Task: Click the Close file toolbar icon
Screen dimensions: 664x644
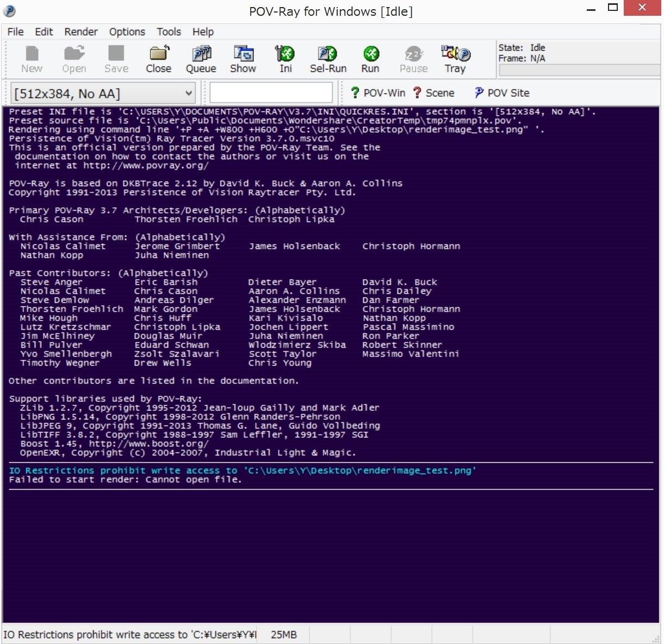Action: (159, 59)
